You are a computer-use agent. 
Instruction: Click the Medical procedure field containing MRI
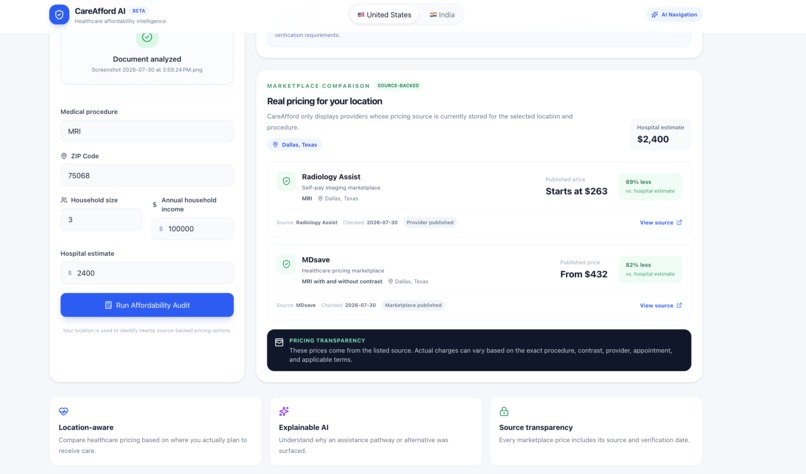(x=147, y=132)
